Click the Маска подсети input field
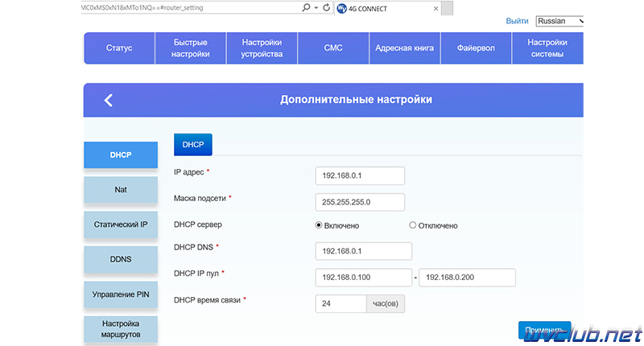 pyautogui.click(x=360, y=202)
